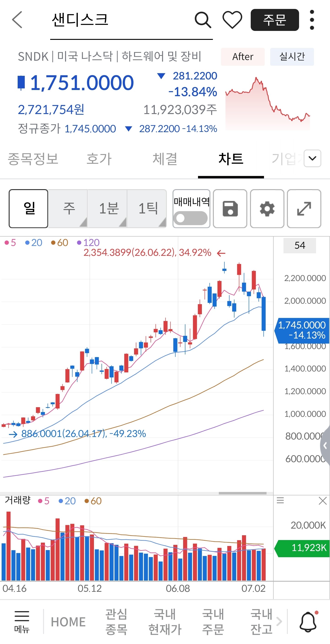Switch to the 호가 tab
This screenshot has width=330, height=644.
99,159
